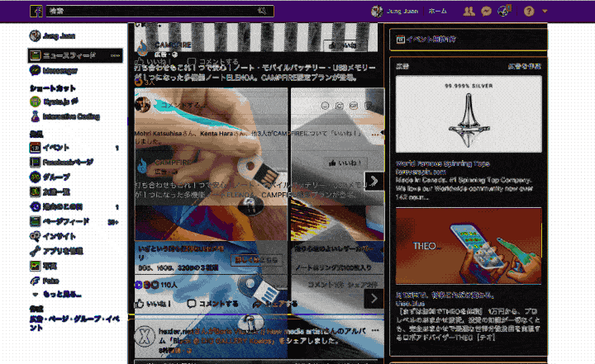Open notifications globe icon

(504, 11)
